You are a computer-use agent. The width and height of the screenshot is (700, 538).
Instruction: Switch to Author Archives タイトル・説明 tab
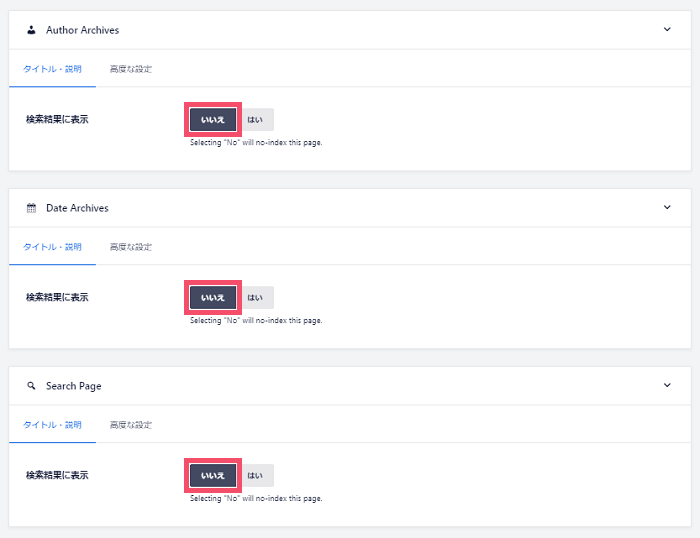pos(52,69)
